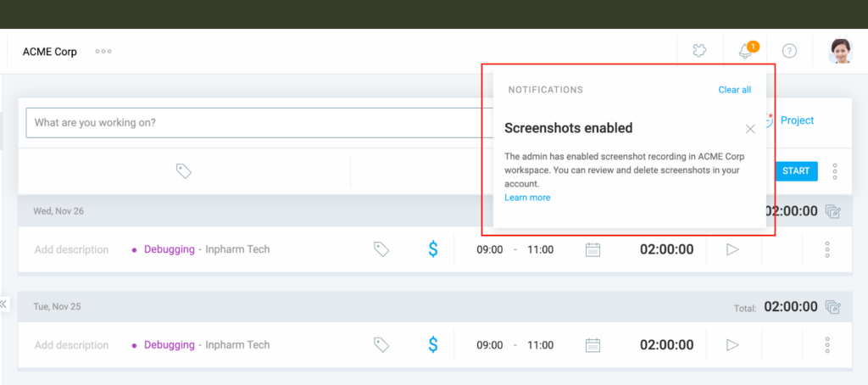The width and height of the screenshot is (868, 385).
Task: Open calendar icon on Nov 25 entry
Action: [x=593, y=345]
